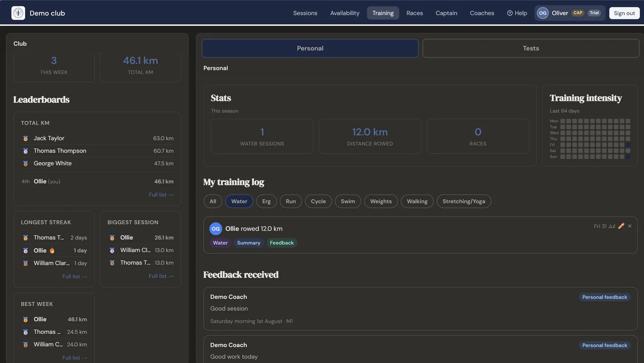The width and height of the screenshot is (644, 363).
Task: Open the Coaches page
Action: pos(482,13)
